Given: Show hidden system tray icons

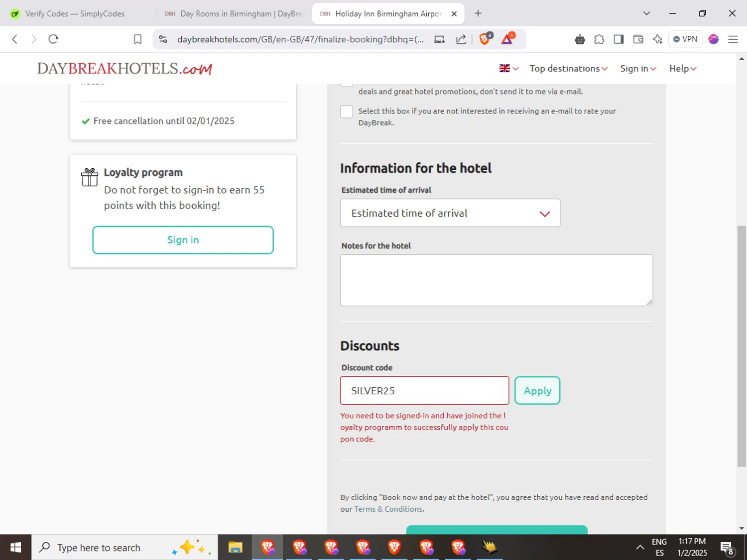Looking at the screenshot, I should point(640,548).
